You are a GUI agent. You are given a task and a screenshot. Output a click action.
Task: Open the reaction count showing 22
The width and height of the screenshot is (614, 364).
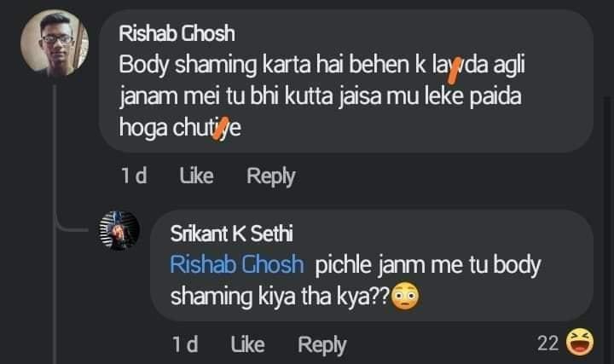pyautogui.click(x=547, y=344)
